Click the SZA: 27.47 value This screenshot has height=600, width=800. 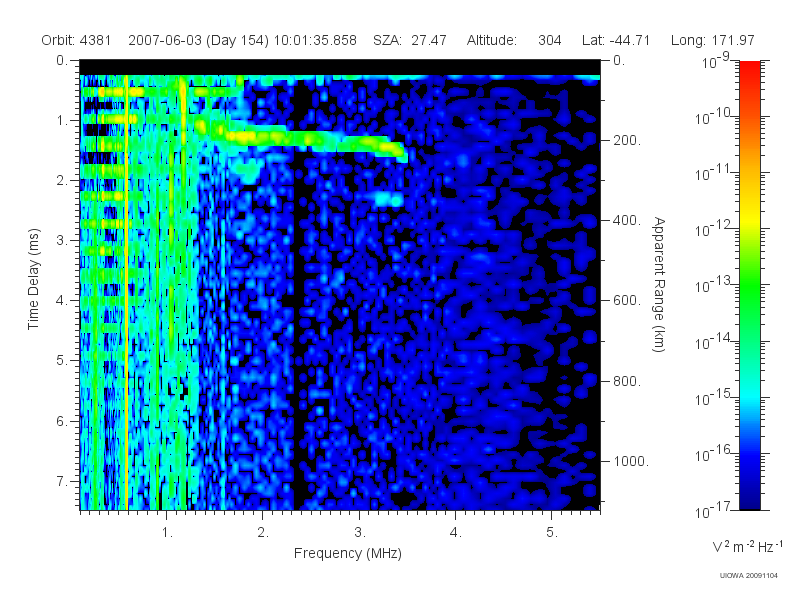[x=410, y=40]
